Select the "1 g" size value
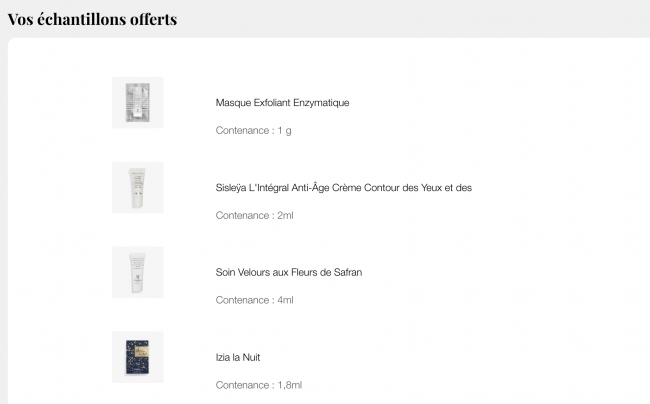The width and height of the screenshot is (650, 404). pos(284,131)
